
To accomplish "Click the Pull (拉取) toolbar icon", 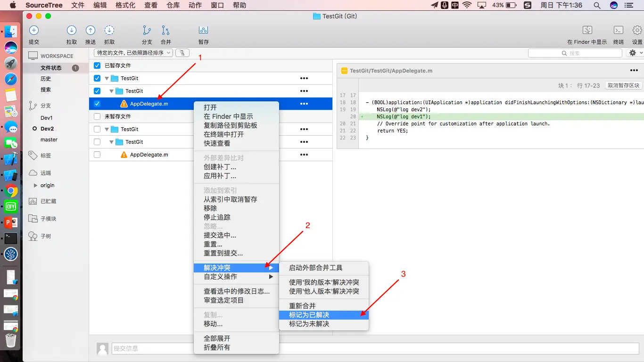I will (72, 31).
